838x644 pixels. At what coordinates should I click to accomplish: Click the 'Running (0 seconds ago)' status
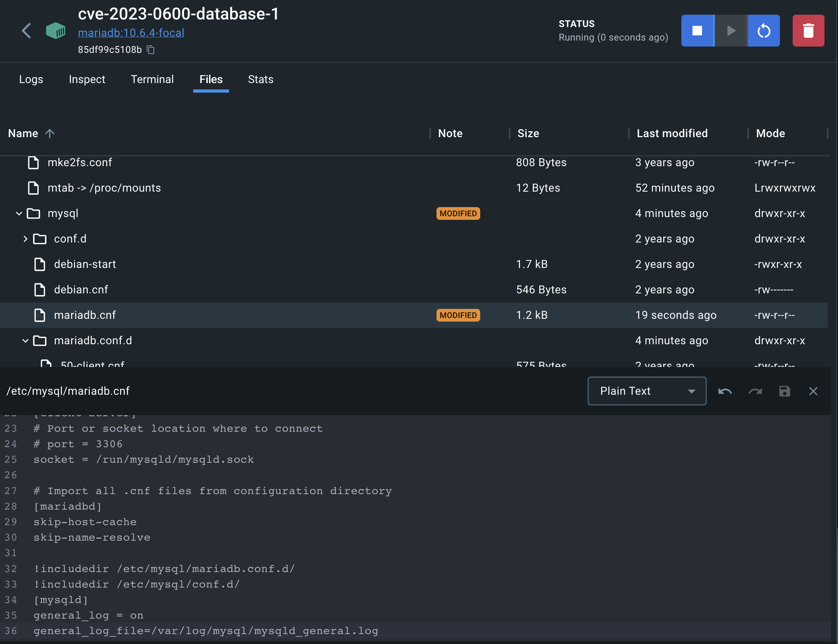613,37
